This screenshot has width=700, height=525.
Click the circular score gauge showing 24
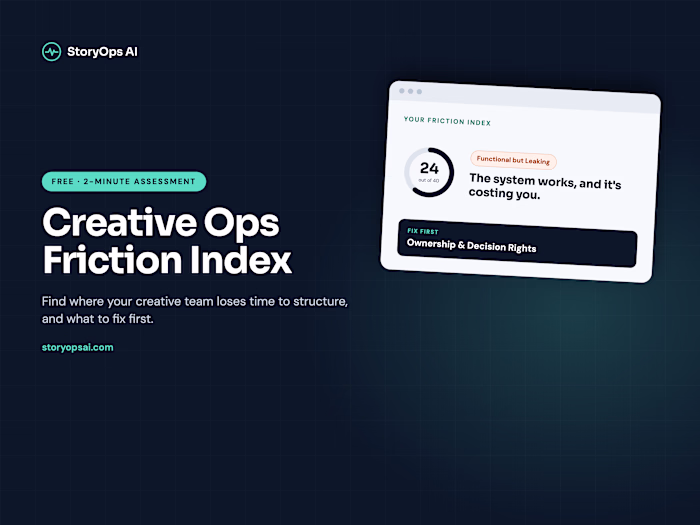coord(429,172)
